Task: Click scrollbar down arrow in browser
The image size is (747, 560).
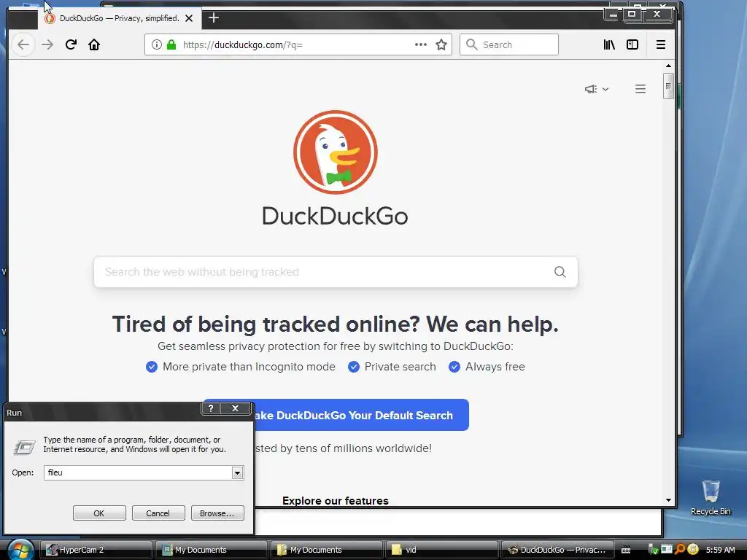Action: pos(668,500)
